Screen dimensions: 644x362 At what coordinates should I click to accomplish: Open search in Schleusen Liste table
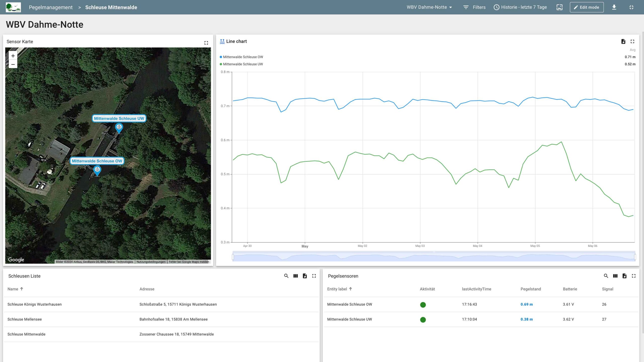[286, 276]
